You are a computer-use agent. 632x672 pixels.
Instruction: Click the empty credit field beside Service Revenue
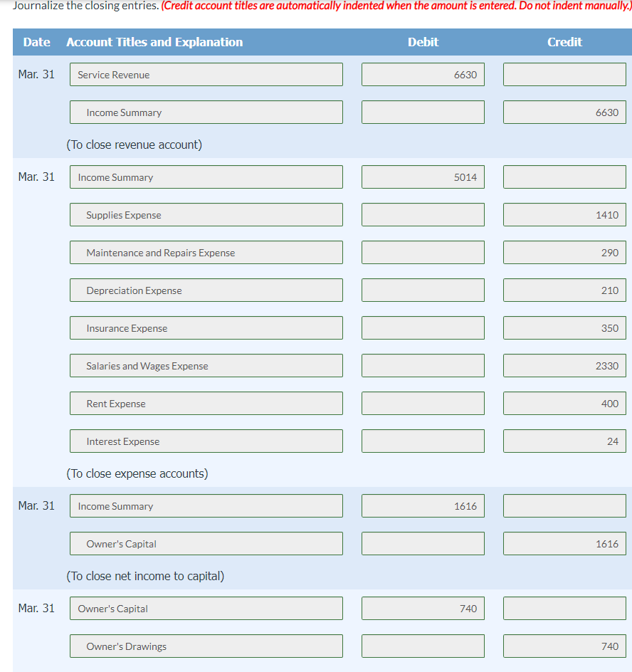564,74
